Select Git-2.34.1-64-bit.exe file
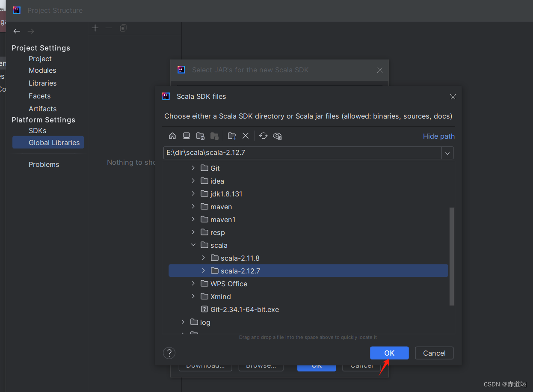The height and width of the screenshot is (392, 533). 245,309
